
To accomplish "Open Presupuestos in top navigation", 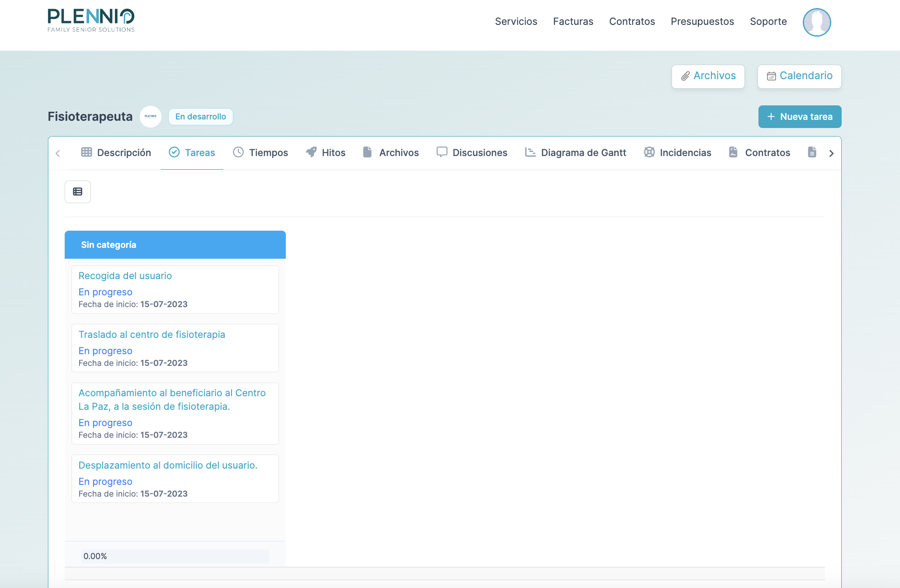I will [x=702, y=21].
